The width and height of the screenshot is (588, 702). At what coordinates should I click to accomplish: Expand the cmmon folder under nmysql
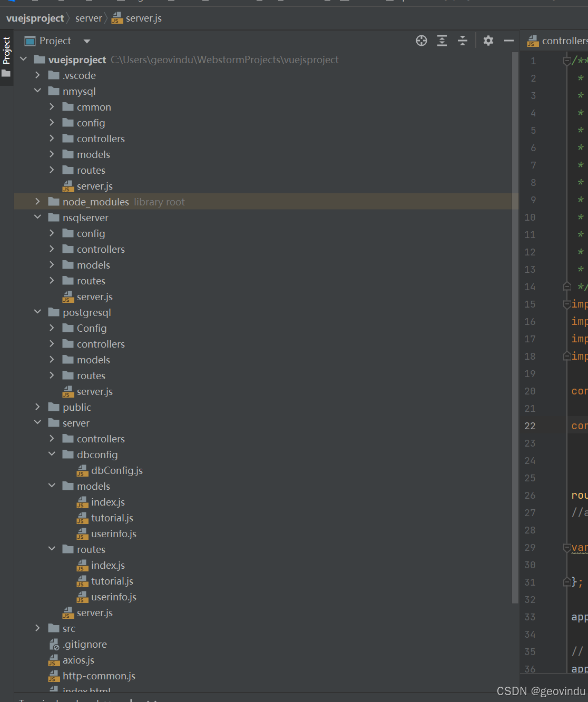click(52, 107)
